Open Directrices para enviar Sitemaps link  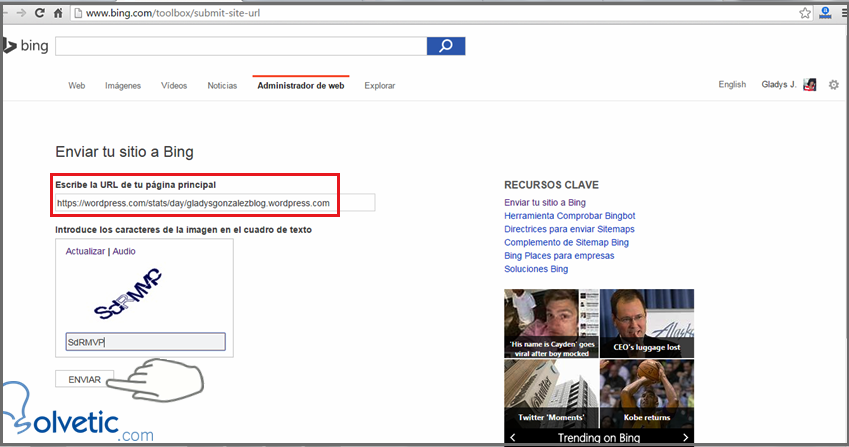point(569,229)
